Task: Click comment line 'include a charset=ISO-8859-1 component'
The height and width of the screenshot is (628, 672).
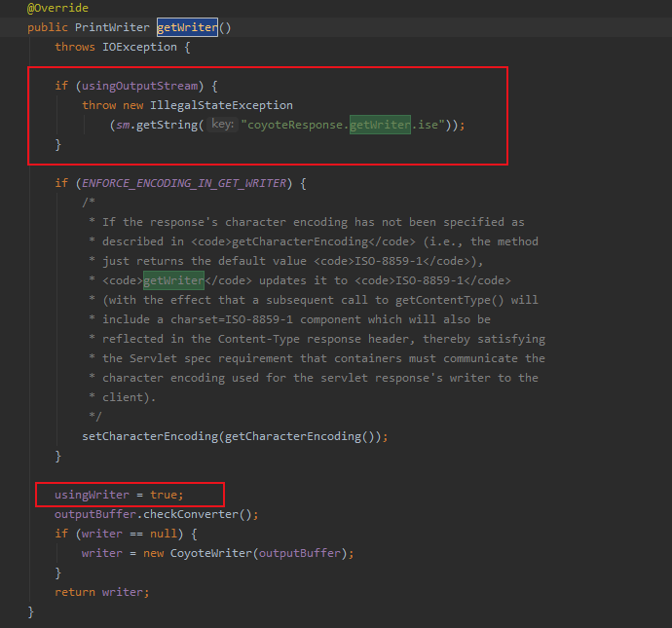Action: pos(289,319)
